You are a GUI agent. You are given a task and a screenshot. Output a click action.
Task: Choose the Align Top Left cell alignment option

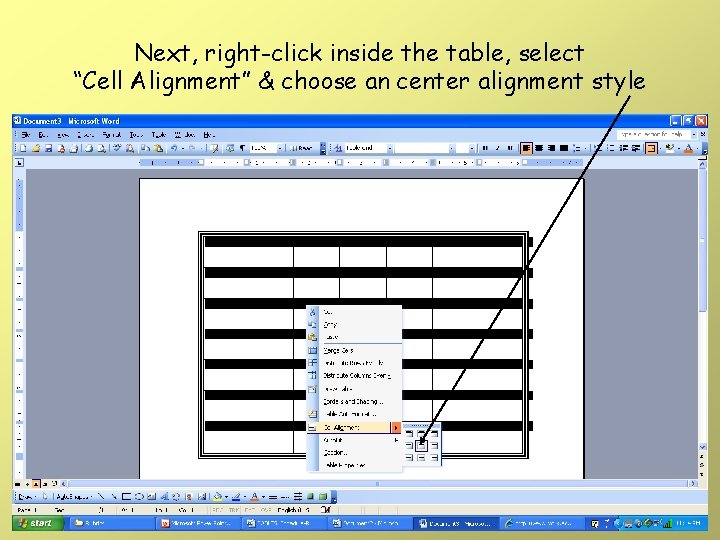[x=409, y=433]
